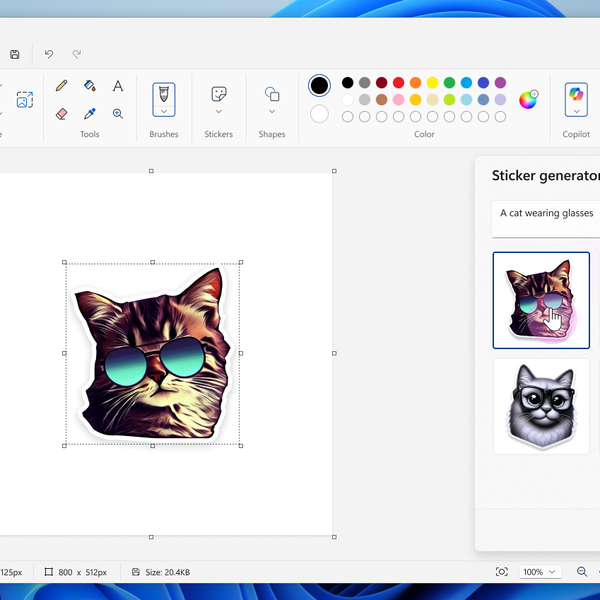Screen dimensions: 600x600
Task: Select the white Color 2 circle
Action: tap(319, 114)
